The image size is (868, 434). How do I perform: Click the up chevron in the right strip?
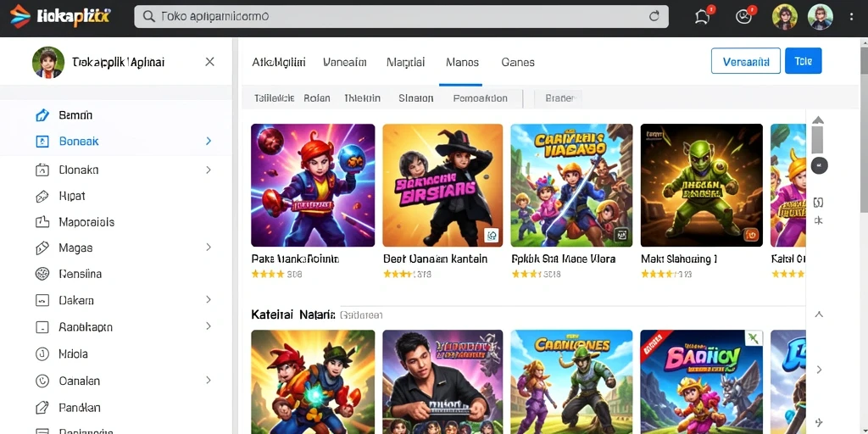[x=820, y=314]
